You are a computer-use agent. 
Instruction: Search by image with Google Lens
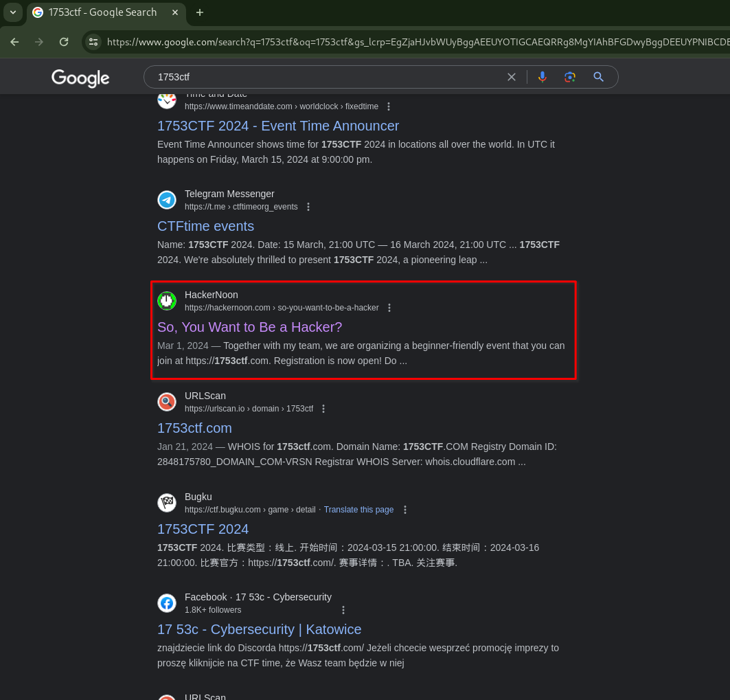(x=570, y=77)
